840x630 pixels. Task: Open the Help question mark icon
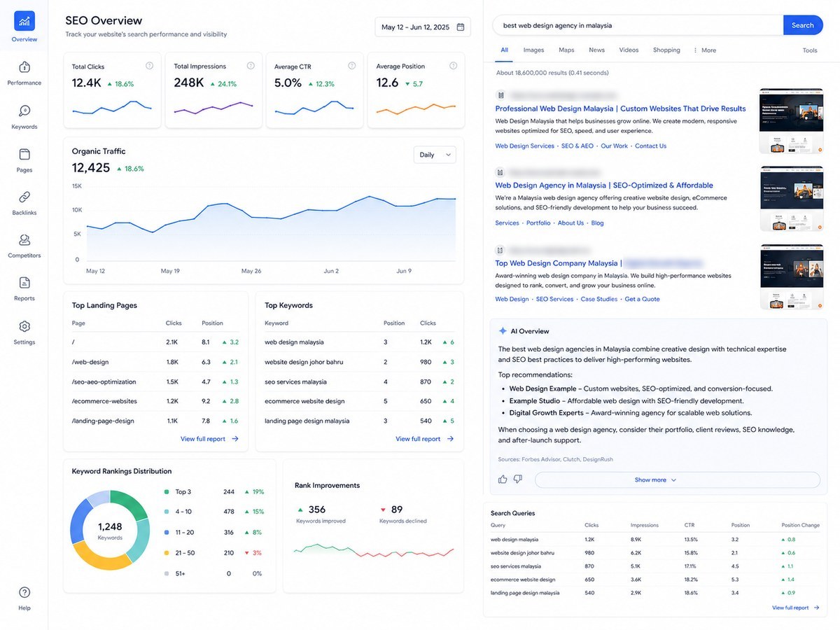tap(24, 592)
